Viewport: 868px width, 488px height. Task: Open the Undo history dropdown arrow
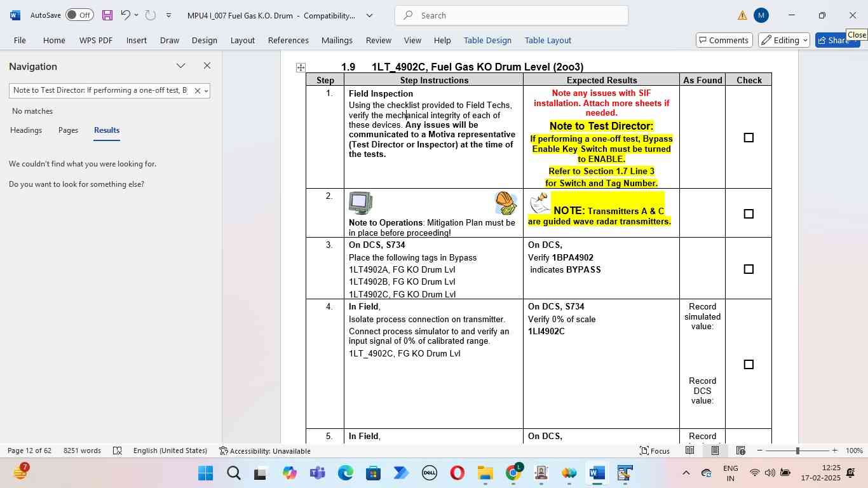(136, 15)
